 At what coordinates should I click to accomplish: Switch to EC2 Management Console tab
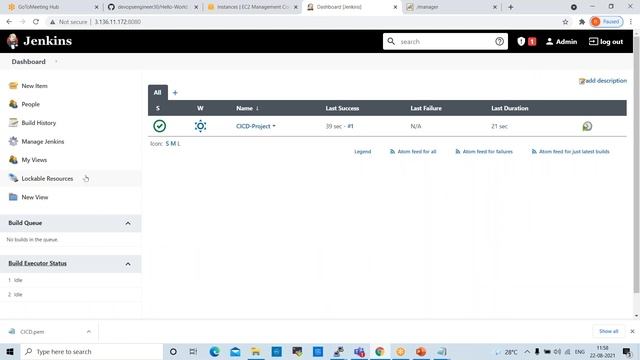pyautogui.click(x=252, y=7)
